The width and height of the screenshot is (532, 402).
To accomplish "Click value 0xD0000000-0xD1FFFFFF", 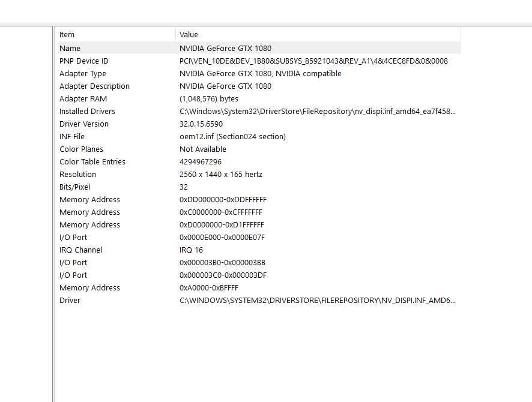I will pos(222,225).
